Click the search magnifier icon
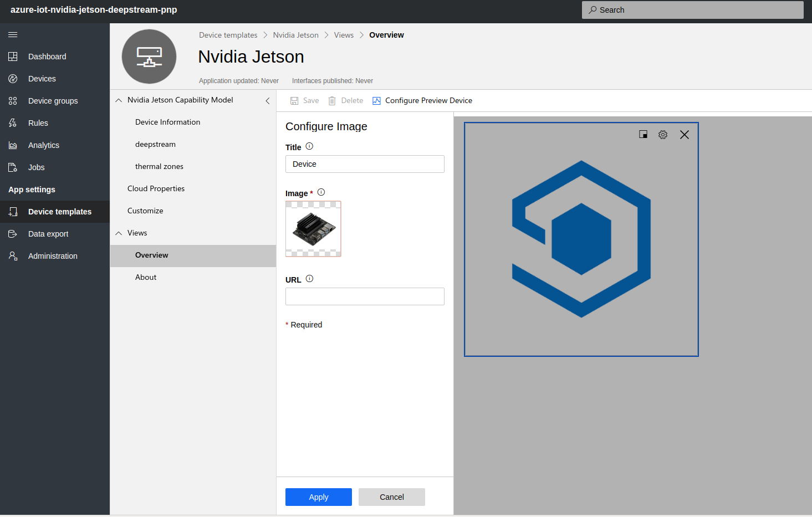 point(593,10)
